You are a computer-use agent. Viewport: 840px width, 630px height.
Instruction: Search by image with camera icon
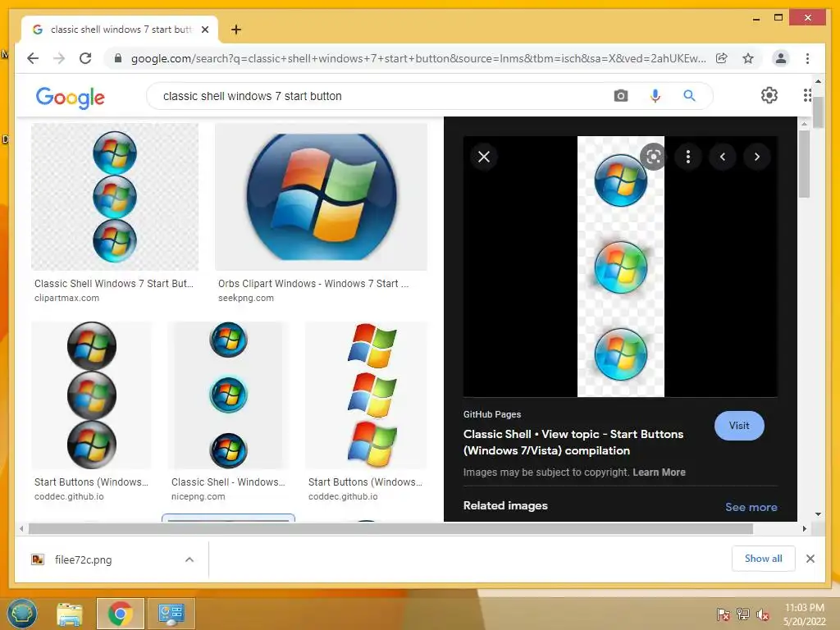point(620,96)
